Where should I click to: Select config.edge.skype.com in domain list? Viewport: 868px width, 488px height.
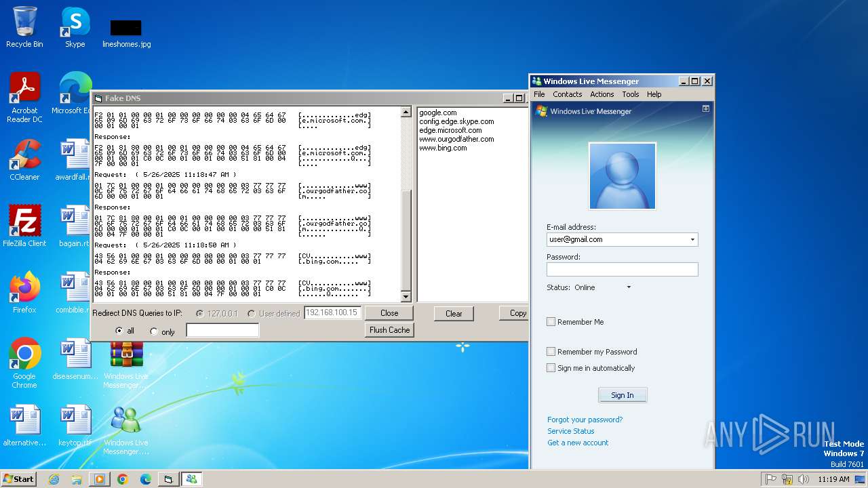coord(456,121)
